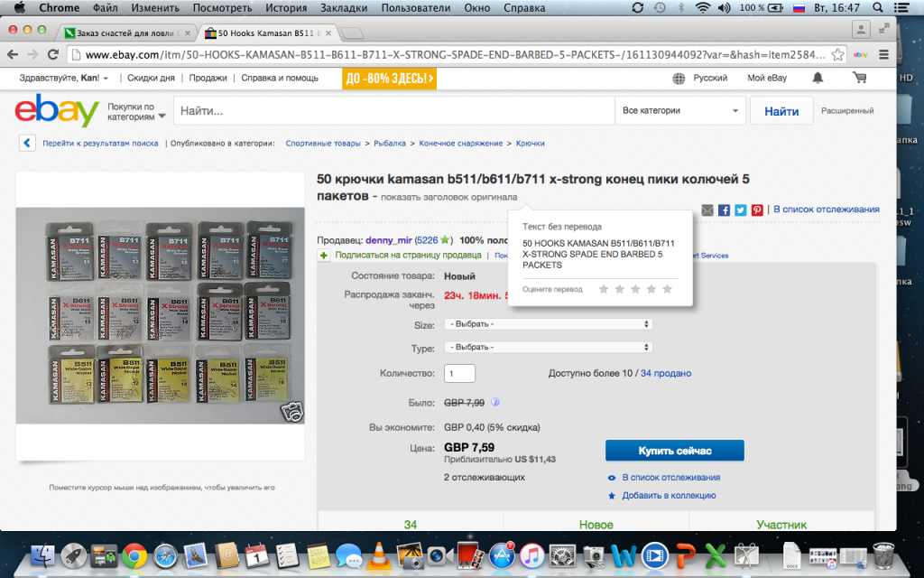Viewport: 924px width, 578px height.
Task: Rate translation with the fifth star
Action: 667,289
